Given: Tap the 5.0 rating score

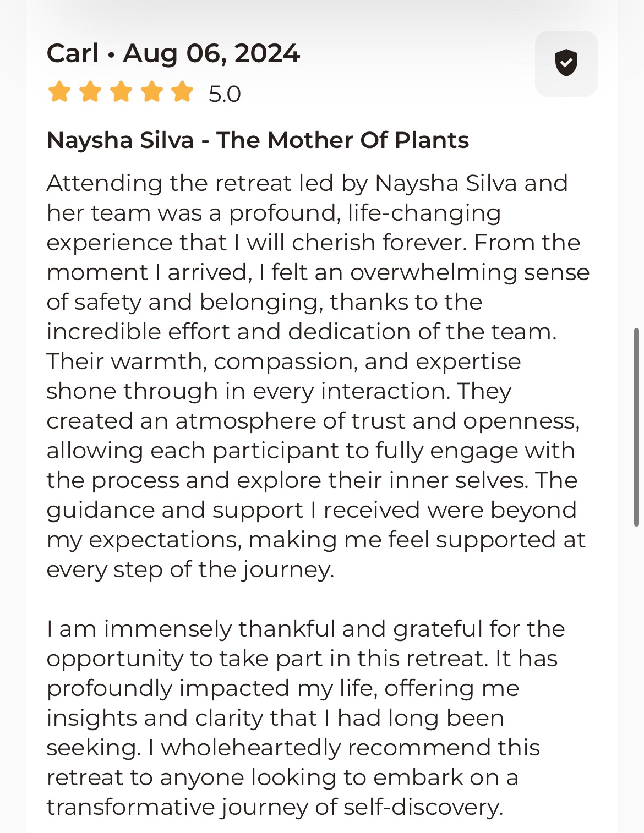Looking at the screenshot, I should [225, 94].
